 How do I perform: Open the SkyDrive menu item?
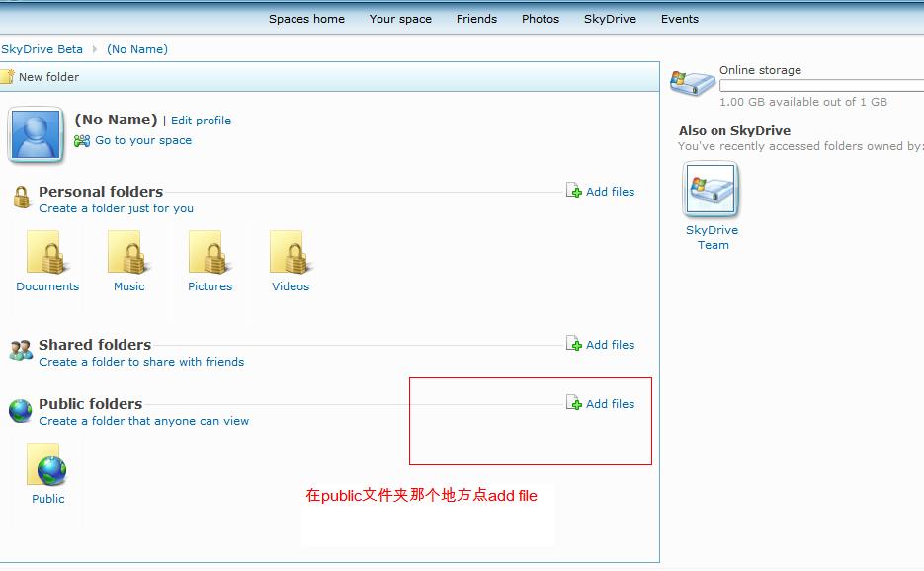tap(610, 19)
